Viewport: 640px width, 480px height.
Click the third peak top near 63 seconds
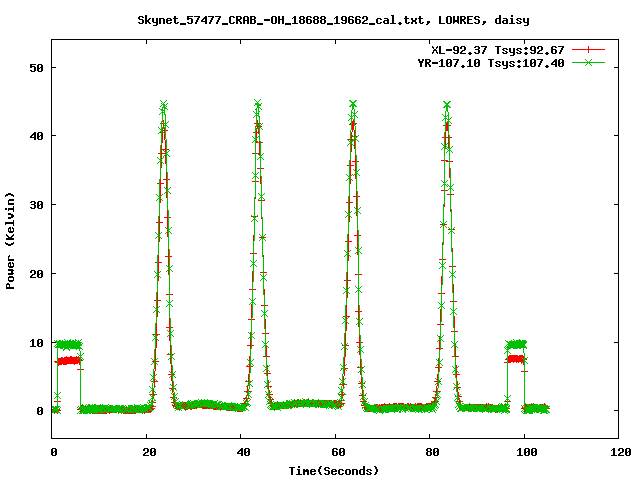pos(353,104)
